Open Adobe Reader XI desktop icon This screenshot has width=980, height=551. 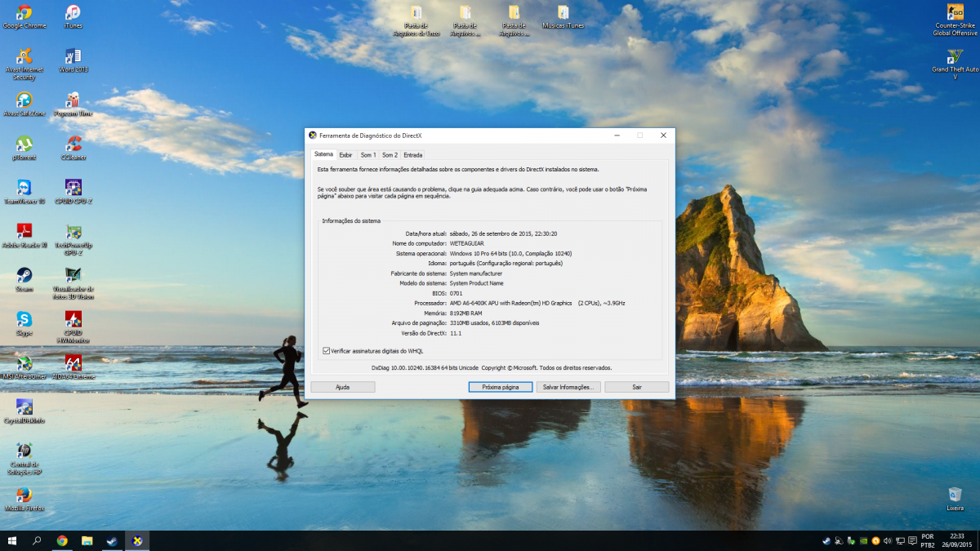(x=24, y=237)
